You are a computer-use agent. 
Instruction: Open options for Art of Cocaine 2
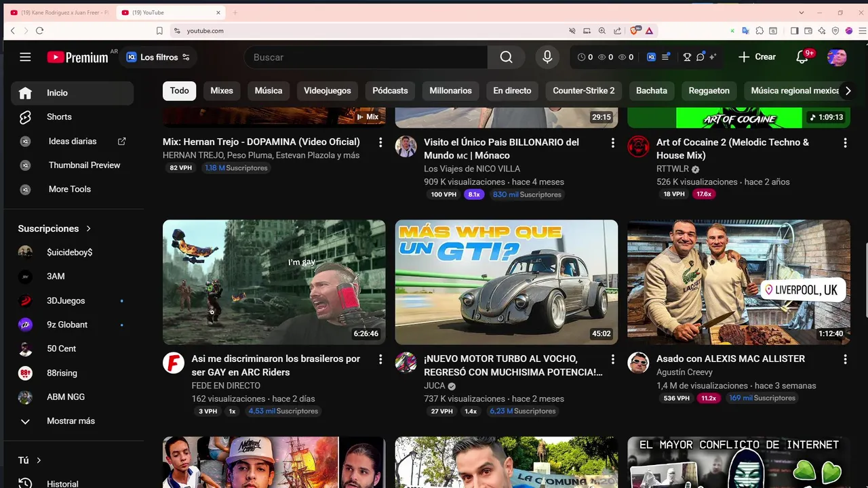(x=845, y=142)
